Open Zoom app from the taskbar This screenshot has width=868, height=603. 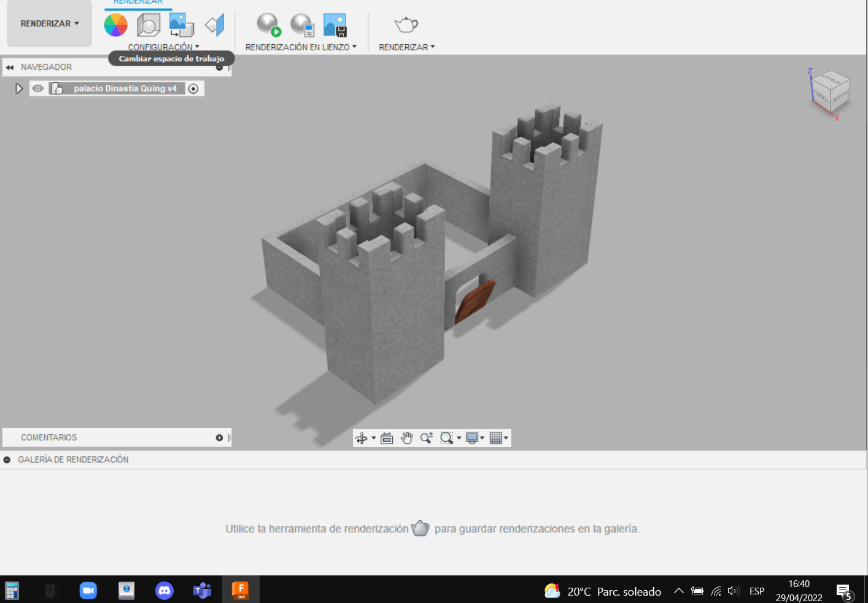tap(88, 591)
